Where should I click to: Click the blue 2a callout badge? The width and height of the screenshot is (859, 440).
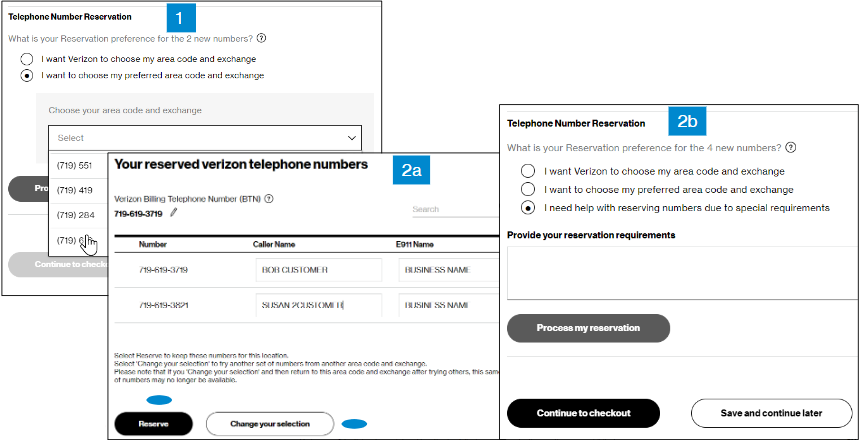pos(412,170)
